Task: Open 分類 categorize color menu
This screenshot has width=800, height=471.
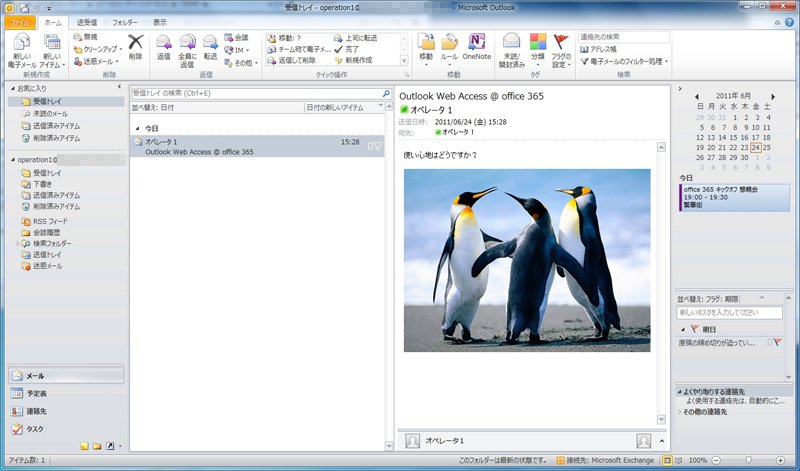Action: tap(538, 50)
